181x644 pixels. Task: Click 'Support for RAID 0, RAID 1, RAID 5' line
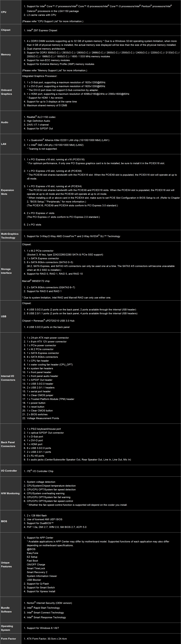click(55, 274)
